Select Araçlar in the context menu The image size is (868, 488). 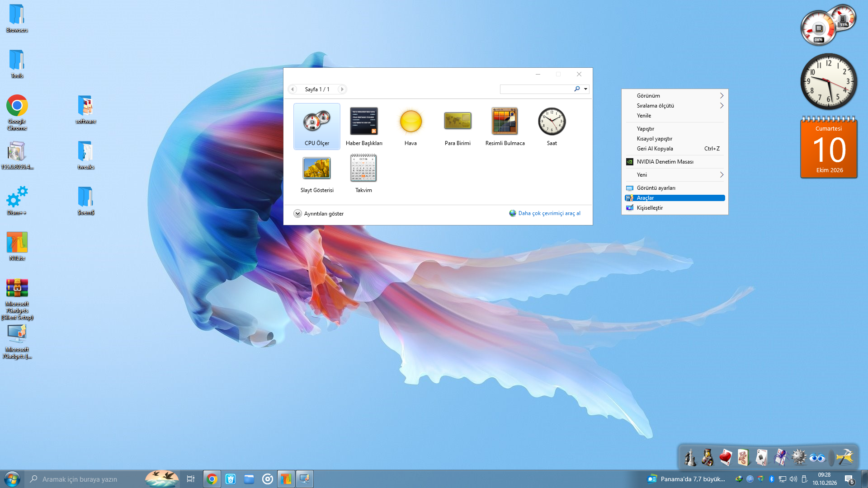675,198
